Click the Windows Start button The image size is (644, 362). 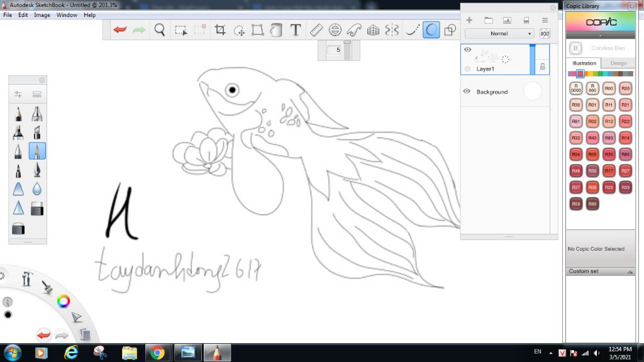point(13,353)
